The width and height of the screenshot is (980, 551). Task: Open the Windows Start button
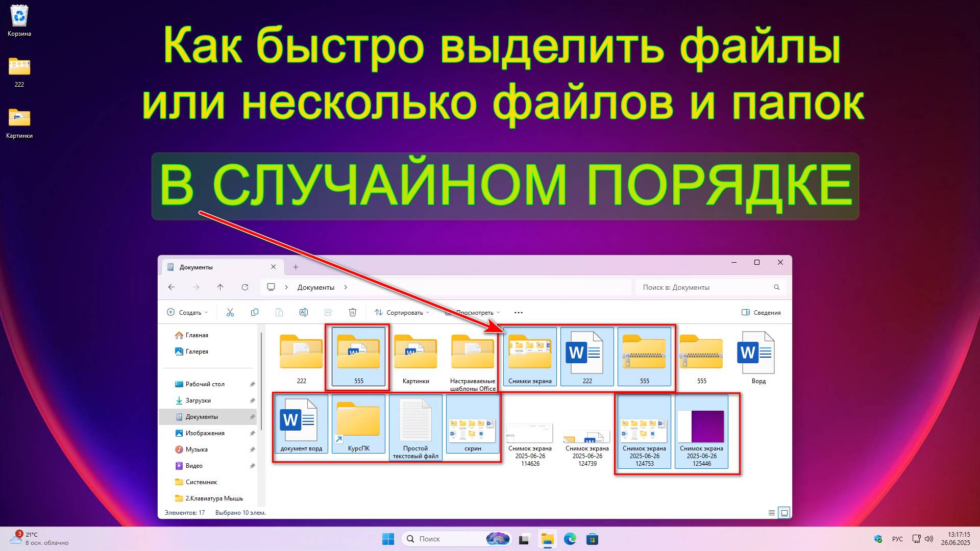point(388,539)
